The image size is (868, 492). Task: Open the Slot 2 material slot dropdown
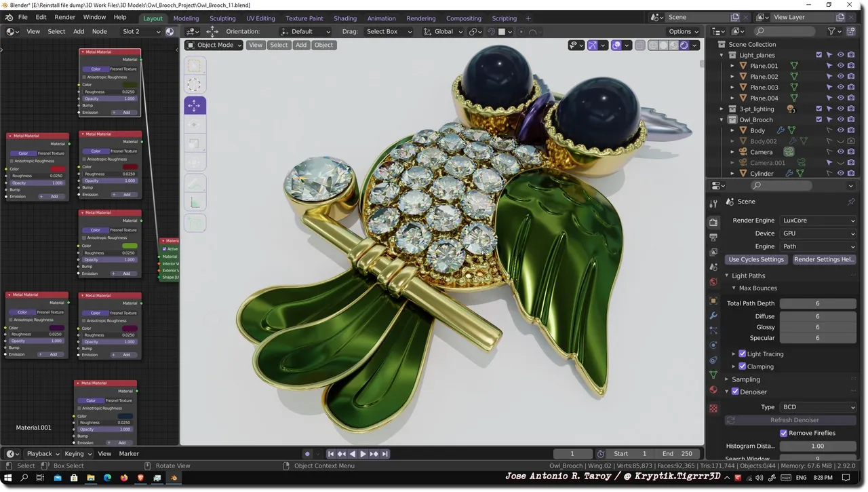pyautogui.click(x=140, y=31)
